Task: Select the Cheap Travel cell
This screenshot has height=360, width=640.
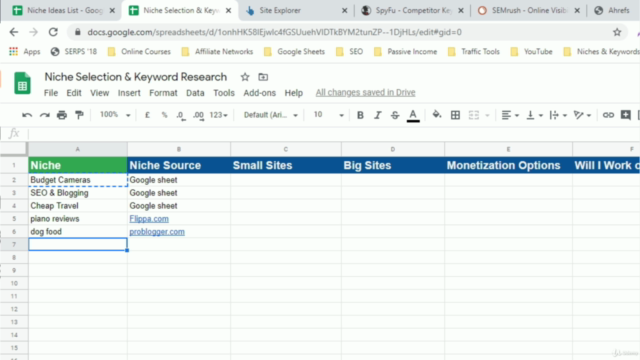Action: coord(78,206)
